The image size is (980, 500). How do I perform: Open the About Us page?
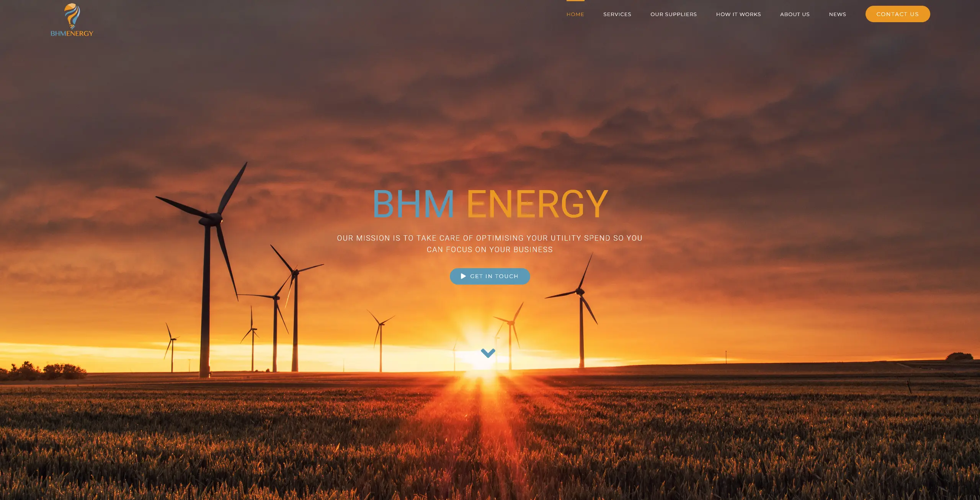(795, 14)
